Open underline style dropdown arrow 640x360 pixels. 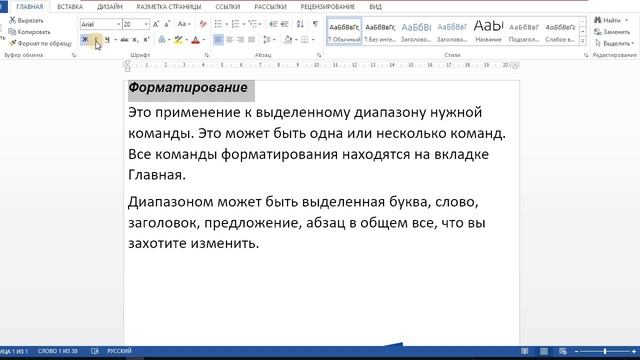pos(115,40)
